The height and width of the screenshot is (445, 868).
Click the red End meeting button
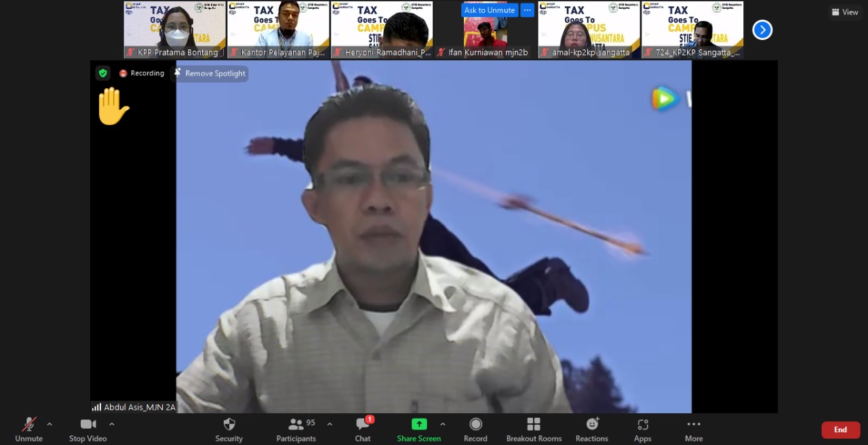coord(840,429)
